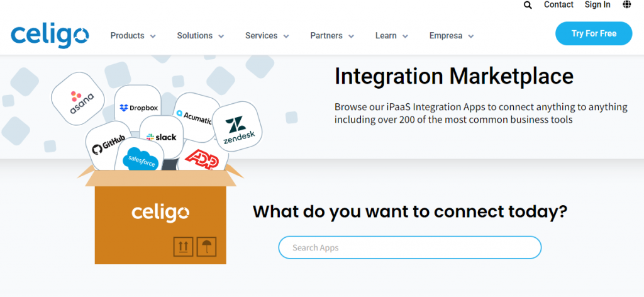This screenshot has width=644, height=297.
Task: Click the globe language icon
Action: tap(627, 4)
